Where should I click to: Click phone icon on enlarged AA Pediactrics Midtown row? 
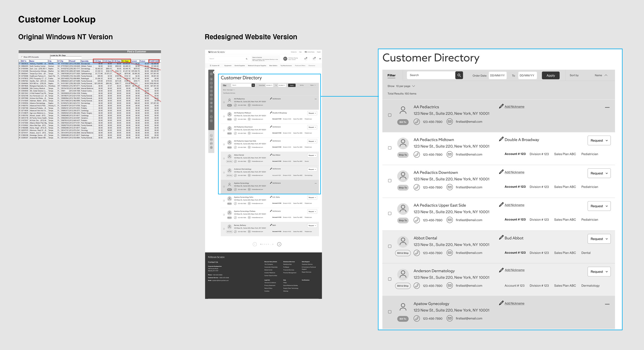[417, 155]
